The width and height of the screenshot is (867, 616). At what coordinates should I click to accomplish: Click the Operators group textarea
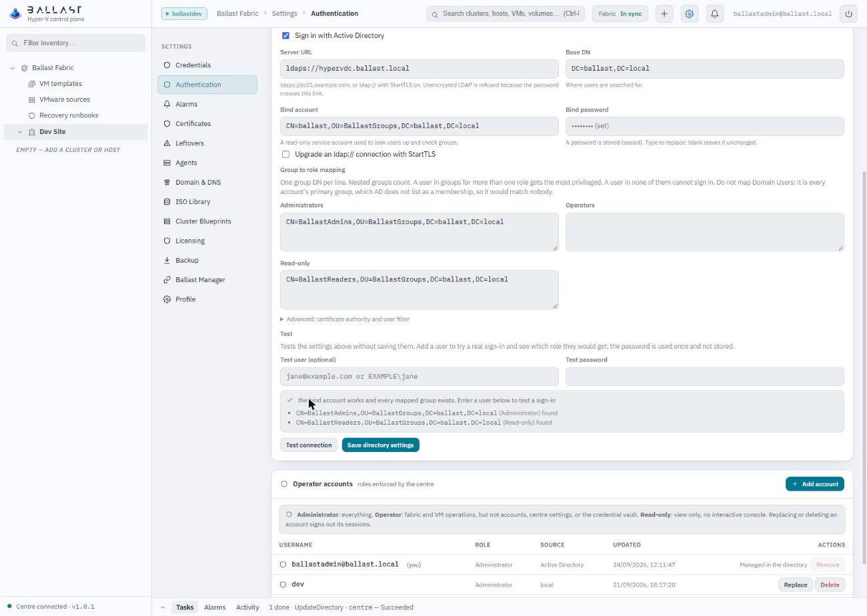pos(705,232)
